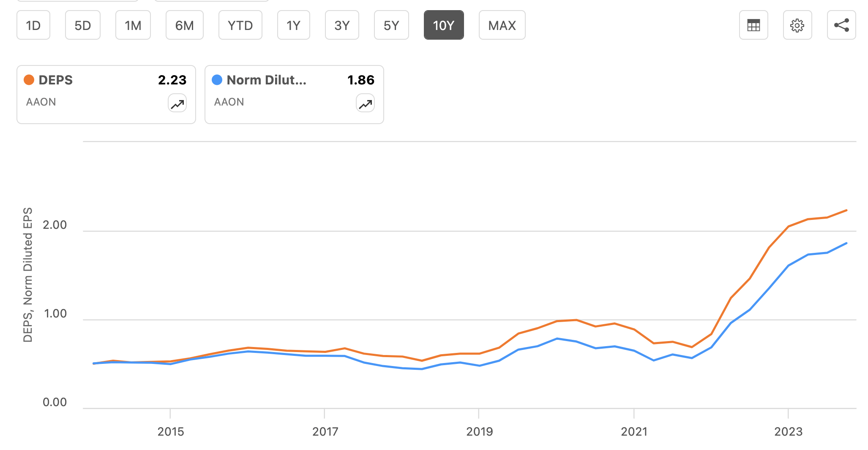
Task: Open the chart settings gear
Action: click(797, 25)
